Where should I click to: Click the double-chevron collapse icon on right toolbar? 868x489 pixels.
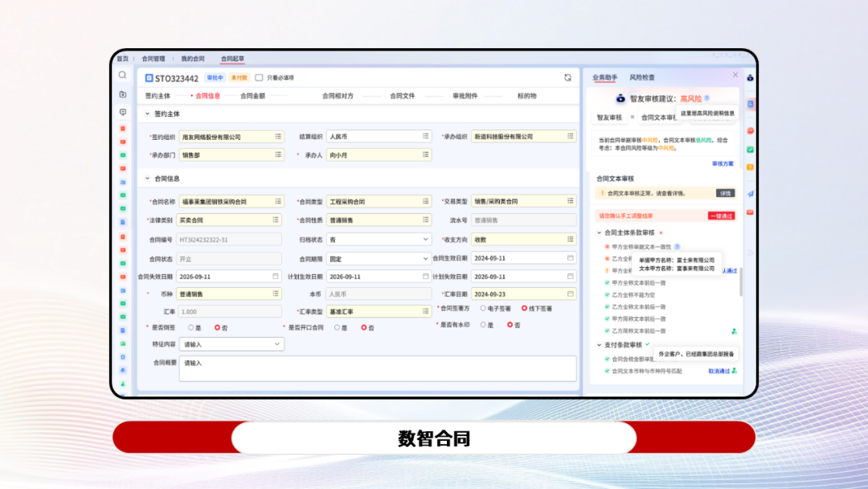click(750, 253)
